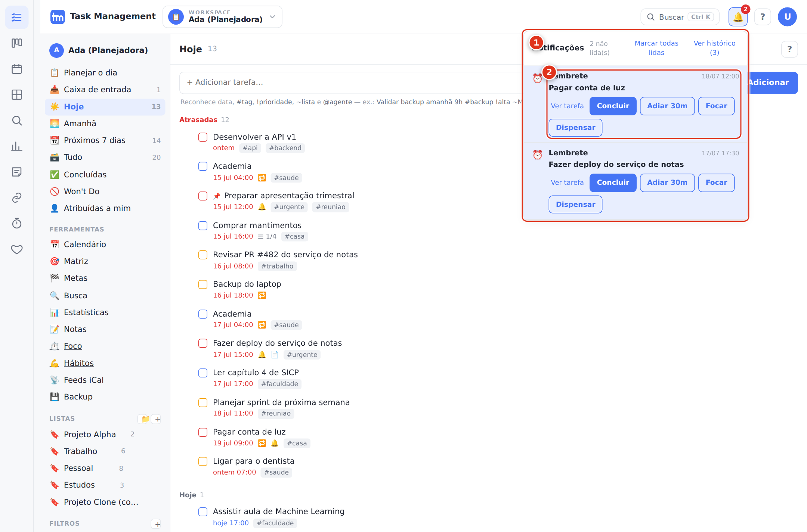The height and width of the screenshot is (532, 807).
Task: Check off Academia task due 15 jul
Action: (203, 167)
